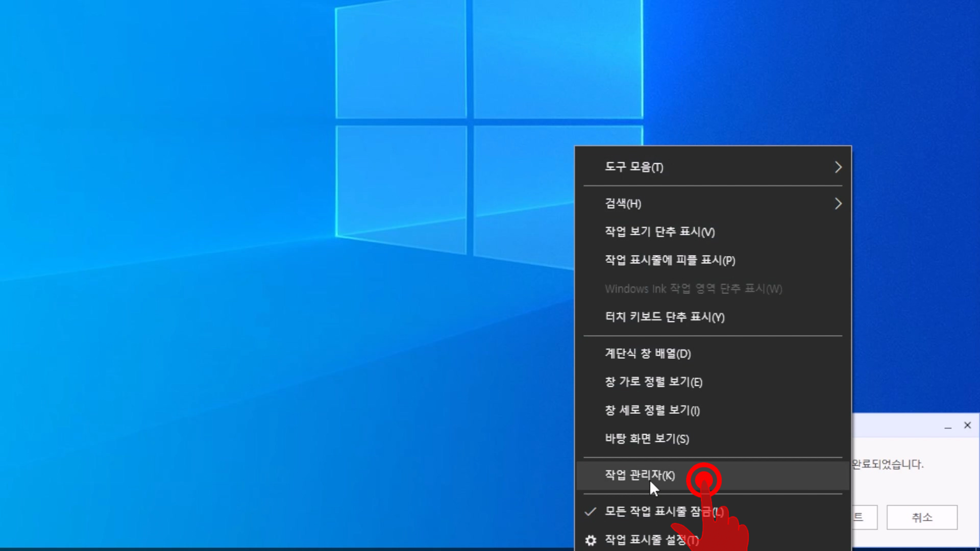Open 검색(H) menu entry
This screenshot has width=980, height=551.
pos(623,204)
